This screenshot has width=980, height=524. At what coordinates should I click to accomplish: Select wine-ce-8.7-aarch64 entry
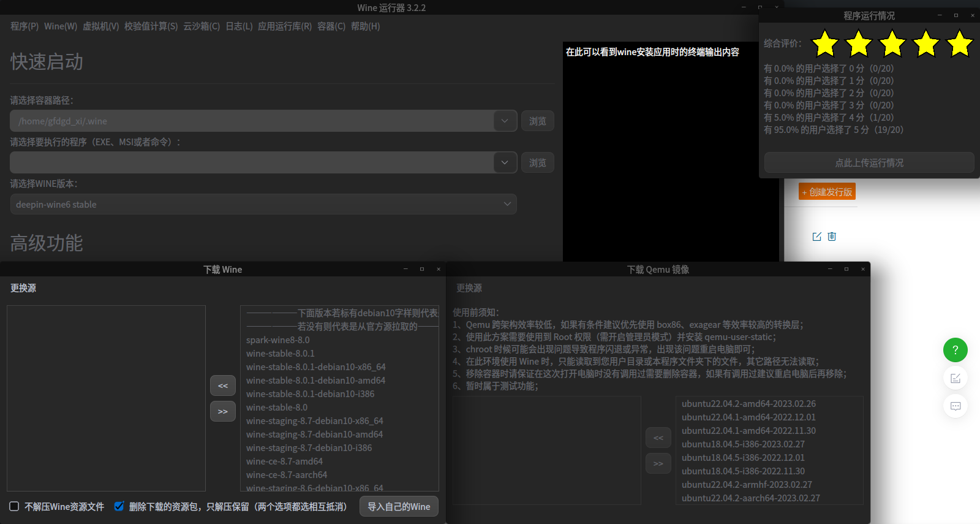click(287, 475)
